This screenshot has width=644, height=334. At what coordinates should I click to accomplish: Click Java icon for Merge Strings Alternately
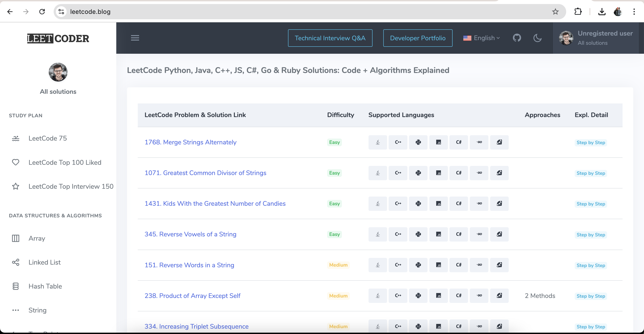tap(377, 142)
